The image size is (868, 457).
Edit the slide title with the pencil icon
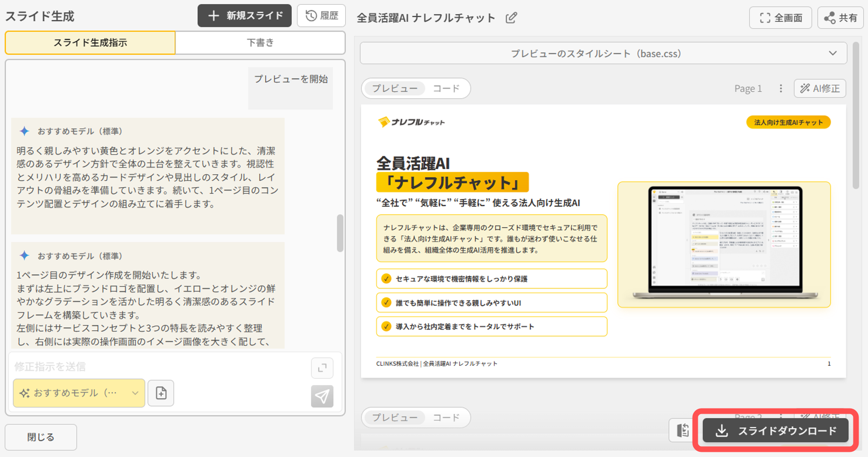tap(511, 18)
